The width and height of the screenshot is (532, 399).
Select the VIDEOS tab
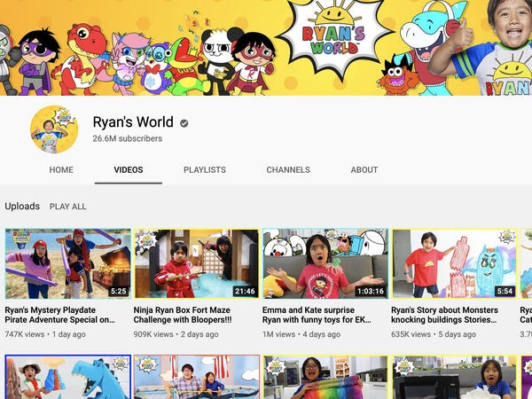(x=129, y=169)
